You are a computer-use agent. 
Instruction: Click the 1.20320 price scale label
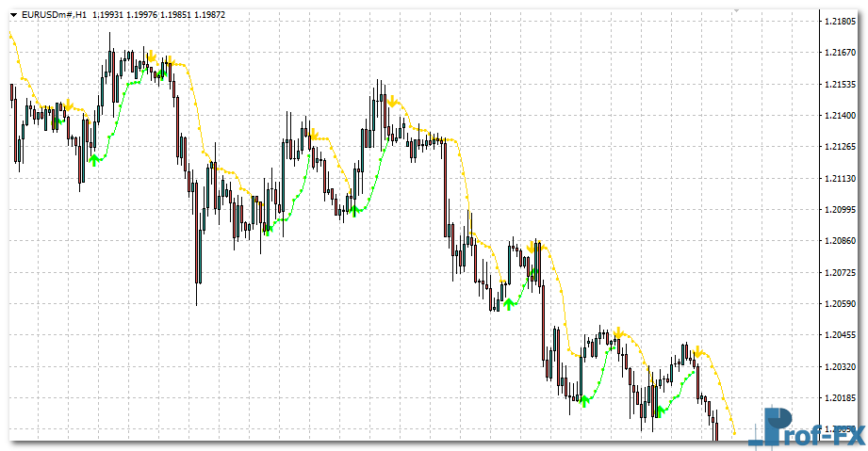tap(839, 367)
